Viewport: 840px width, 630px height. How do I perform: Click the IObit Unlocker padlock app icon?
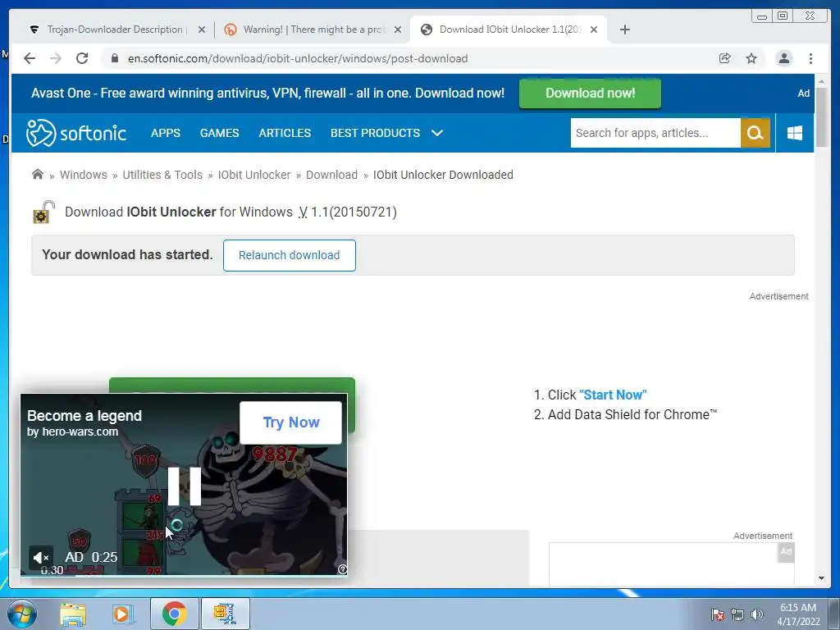coord(44,212)
